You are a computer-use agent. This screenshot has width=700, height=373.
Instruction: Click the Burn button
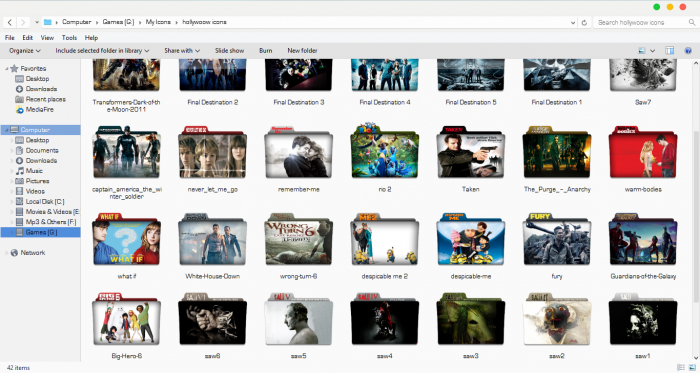[x=266, y=50]
